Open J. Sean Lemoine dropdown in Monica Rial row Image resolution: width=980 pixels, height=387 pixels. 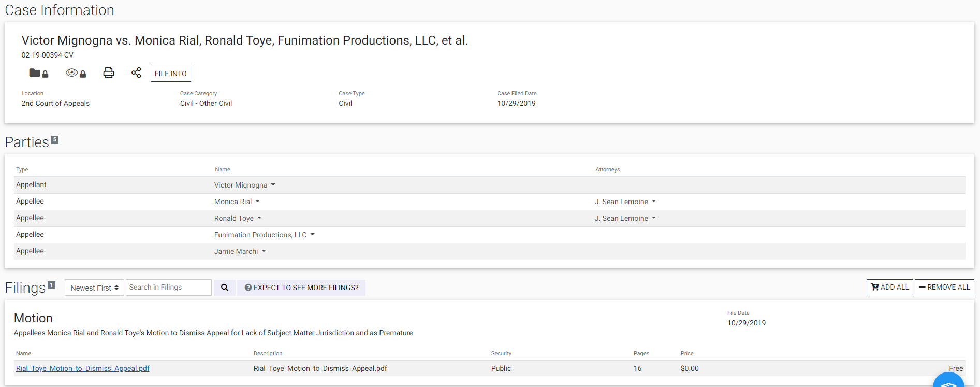[x=625, y=202]
